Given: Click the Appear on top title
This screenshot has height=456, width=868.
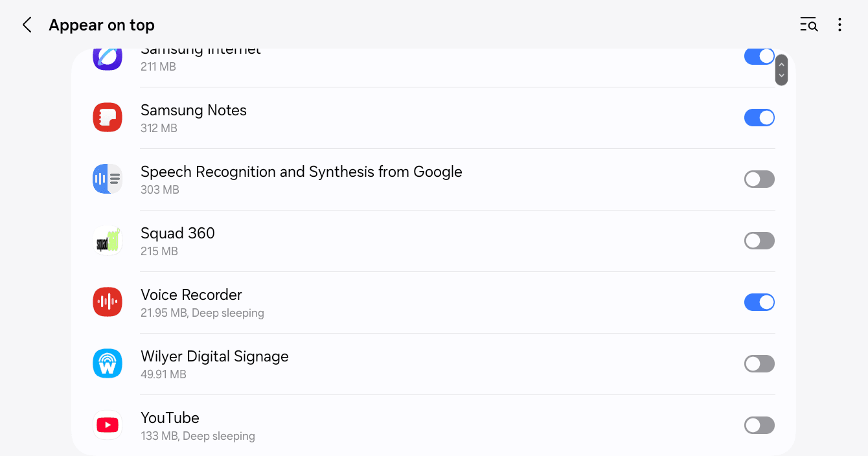Looking at the screenshot, I should pyautogui.click(x=102, y=25).
